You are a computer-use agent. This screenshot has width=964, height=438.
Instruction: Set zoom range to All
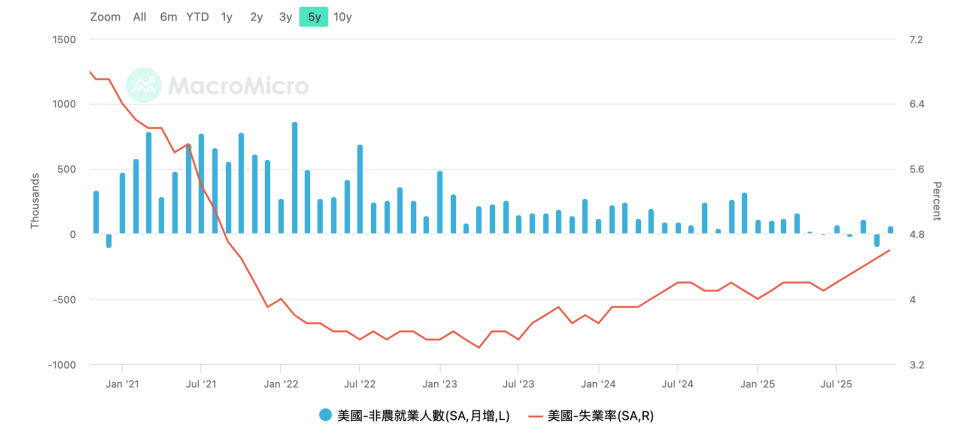[x=139, y=17]
